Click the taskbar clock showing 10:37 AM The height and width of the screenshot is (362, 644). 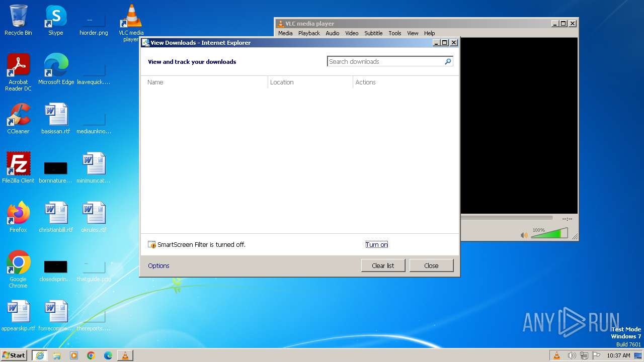coord(618,355)
